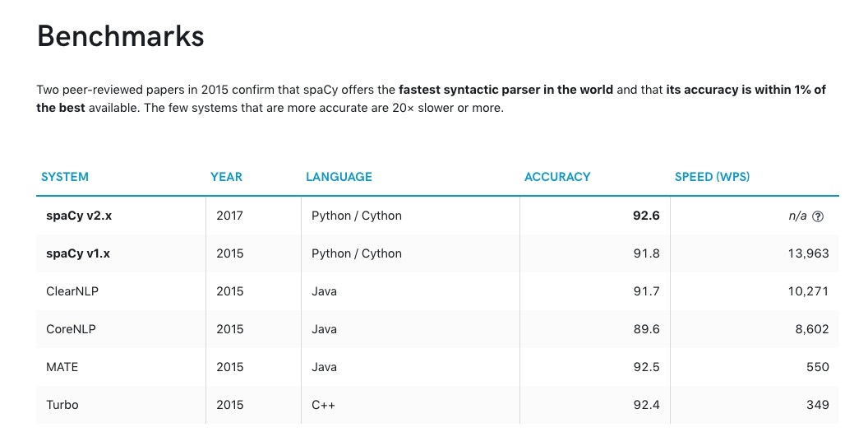
Task: Click the bold 92.6 accuracy value
Action: coord(646,216)
